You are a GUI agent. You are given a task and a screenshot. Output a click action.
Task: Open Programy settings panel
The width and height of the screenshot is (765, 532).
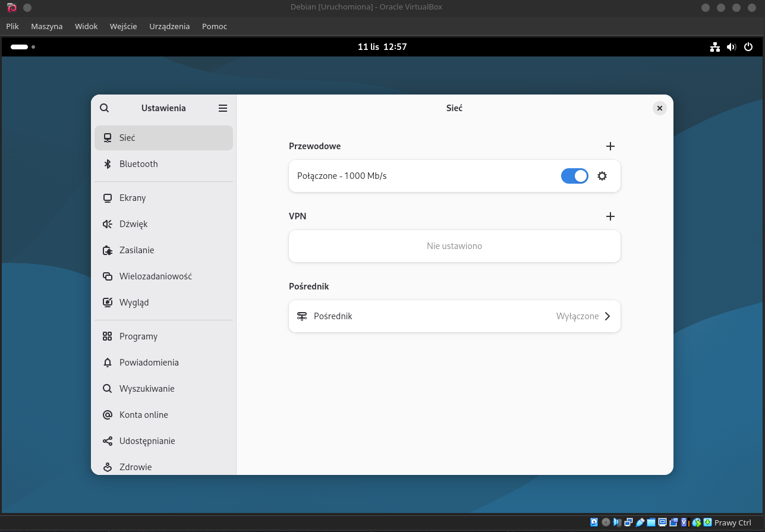(163, 336)
